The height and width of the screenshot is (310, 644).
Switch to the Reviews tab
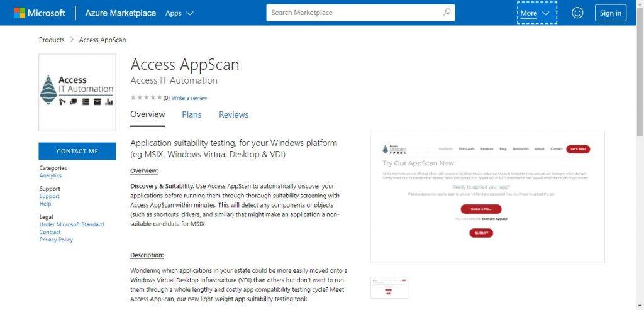pyautogui.click(x=233, y=115)
